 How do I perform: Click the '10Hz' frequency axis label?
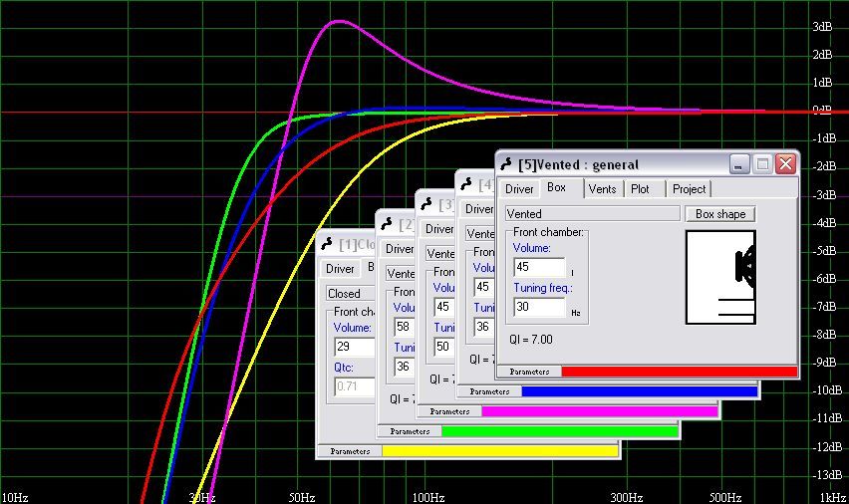coord(15,497)
